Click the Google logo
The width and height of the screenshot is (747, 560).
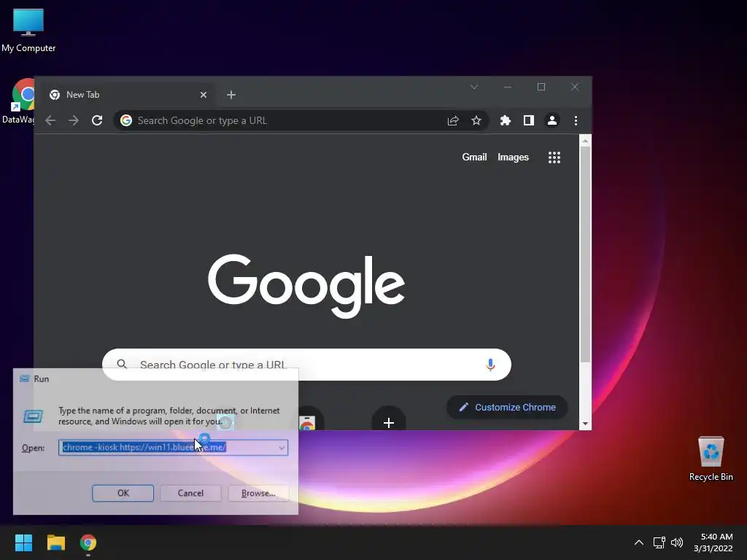pyautogui.click(x=306, y=285)
